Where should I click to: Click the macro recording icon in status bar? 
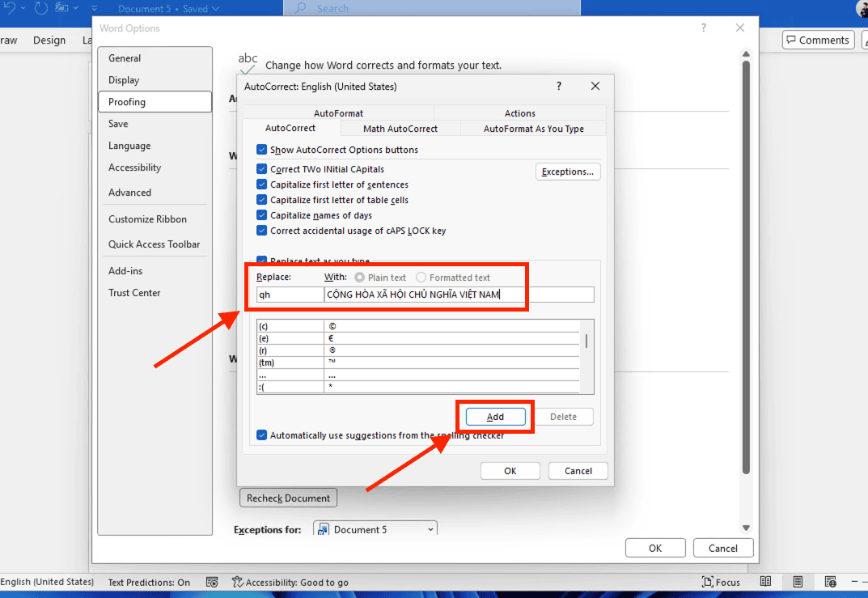[212, 582]
